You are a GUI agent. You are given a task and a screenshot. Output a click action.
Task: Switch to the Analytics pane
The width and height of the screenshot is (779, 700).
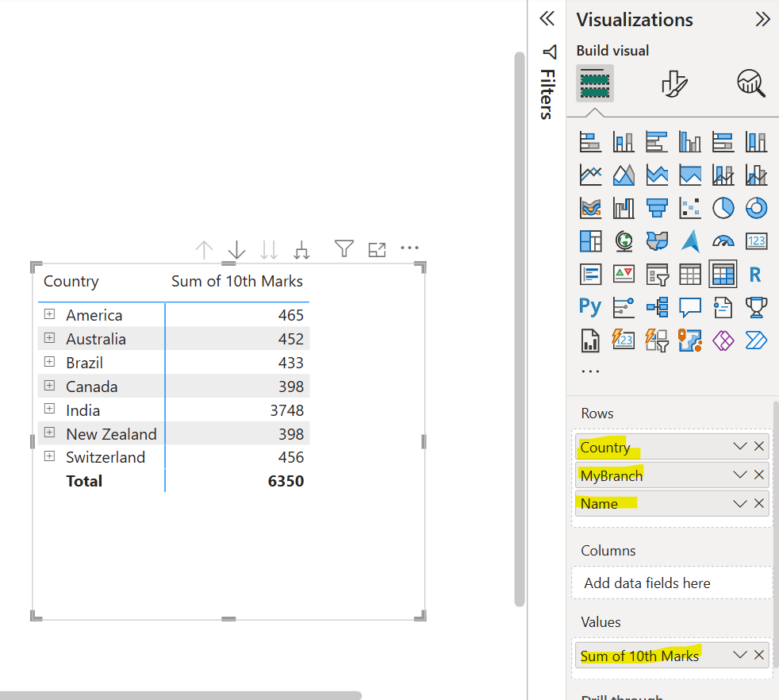pos(753,83)
